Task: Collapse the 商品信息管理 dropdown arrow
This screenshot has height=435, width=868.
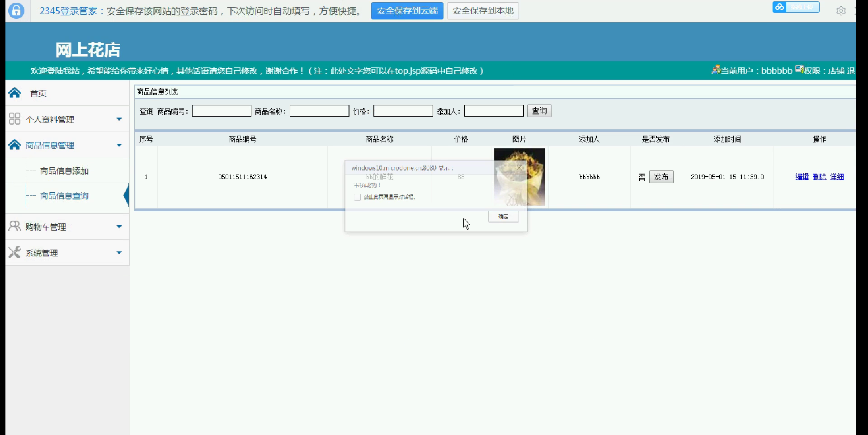Action: [x=119, y=145]
